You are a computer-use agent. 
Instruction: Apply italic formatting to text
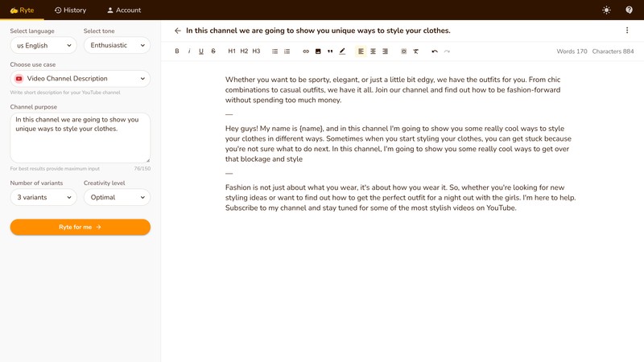pyautogui.click(x=189, y=51)
